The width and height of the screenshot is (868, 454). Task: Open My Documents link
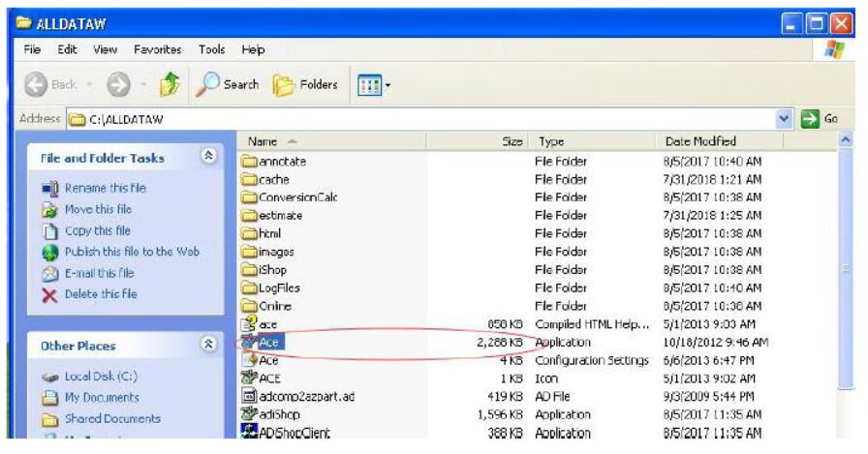click(102, 398)
